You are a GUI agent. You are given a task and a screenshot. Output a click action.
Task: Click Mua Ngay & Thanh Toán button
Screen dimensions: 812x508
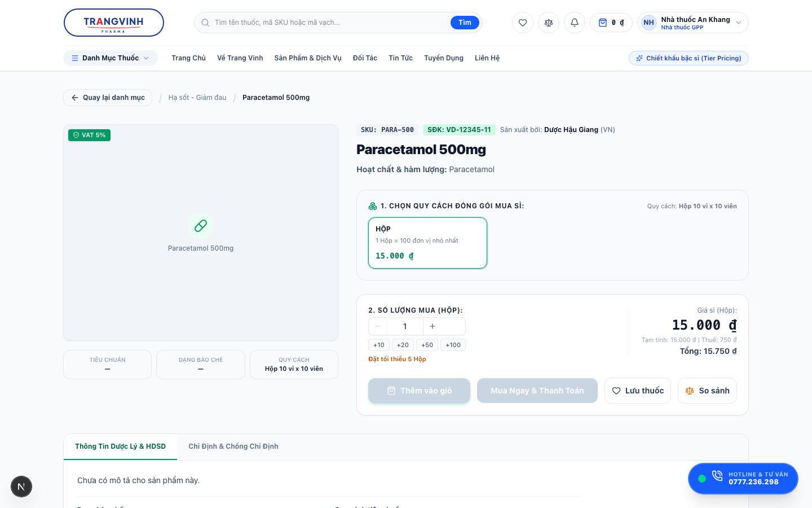click(537, 391)
